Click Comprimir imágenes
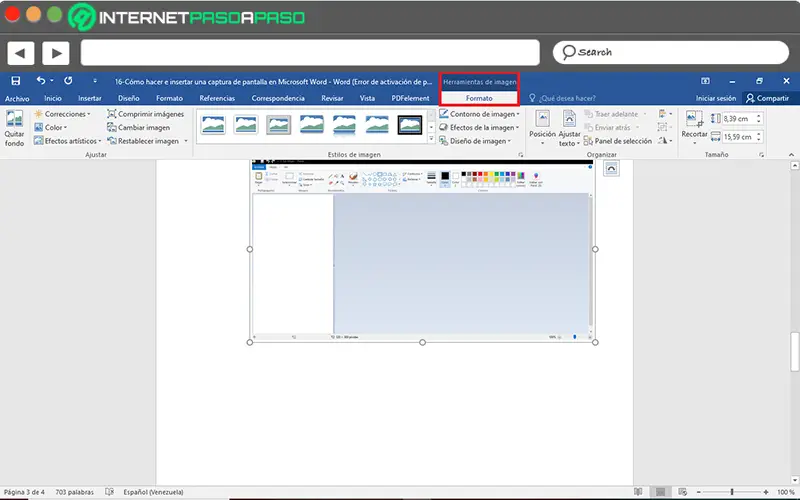The width and height of the screenshot is (800, 500). pos(145,114)
